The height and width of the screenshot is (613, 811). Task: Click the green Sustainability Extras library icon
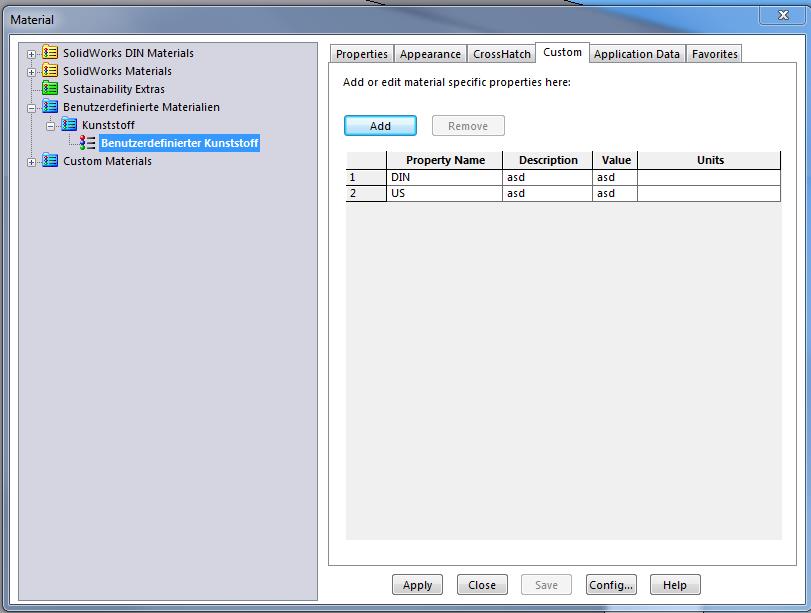pyautogui.click(x=50, y=88)
